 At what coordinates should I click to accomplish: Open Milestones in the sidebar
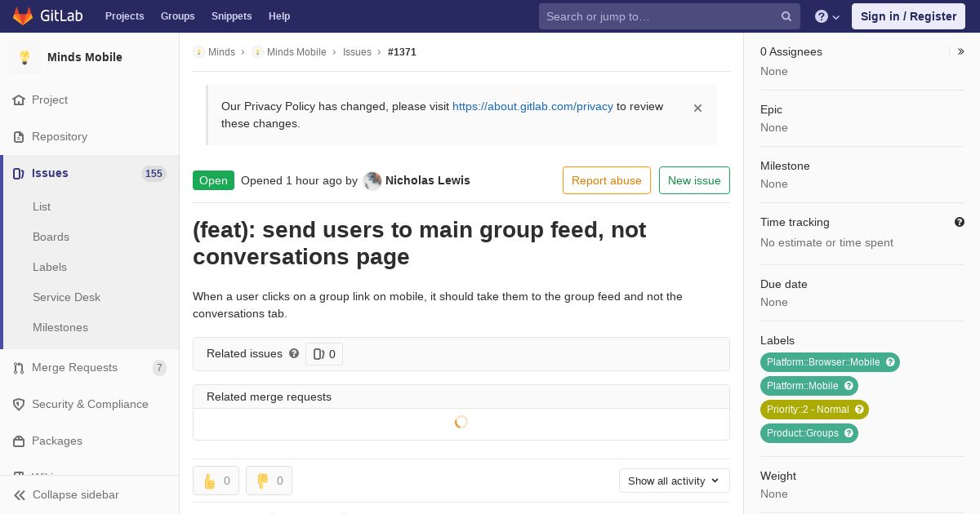coord(60,327)
